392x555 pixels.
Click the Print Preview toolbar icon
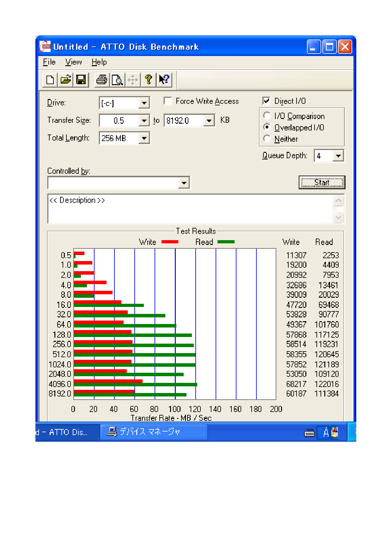(x=117, y=80)
